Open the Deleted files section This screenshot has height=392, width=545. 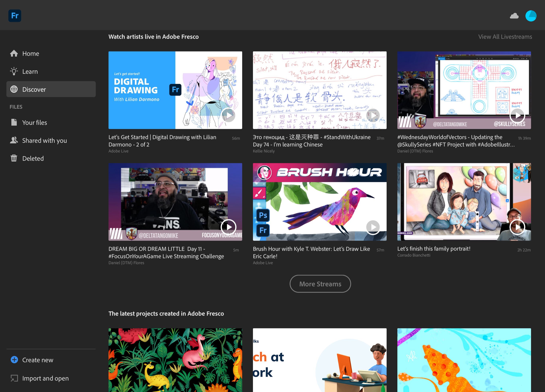point(51,158)
